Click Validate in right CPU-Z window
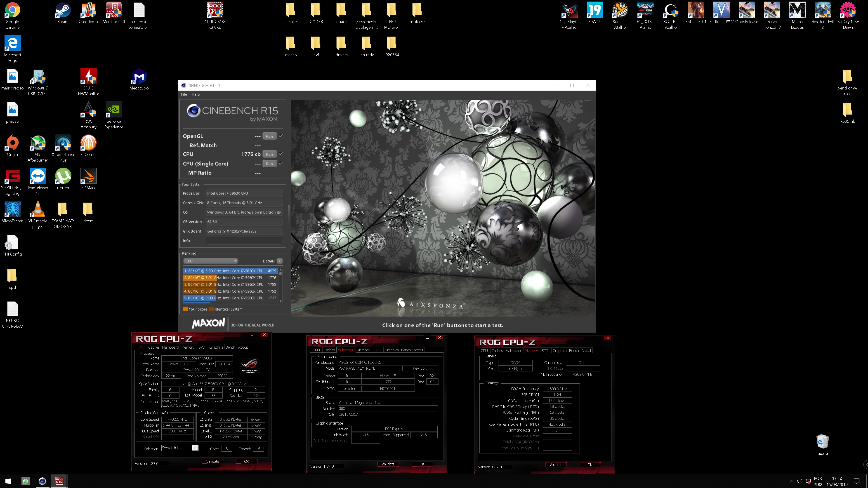Image resolution: width=868 pixels, height=488 pixels. tap(556, 465)
